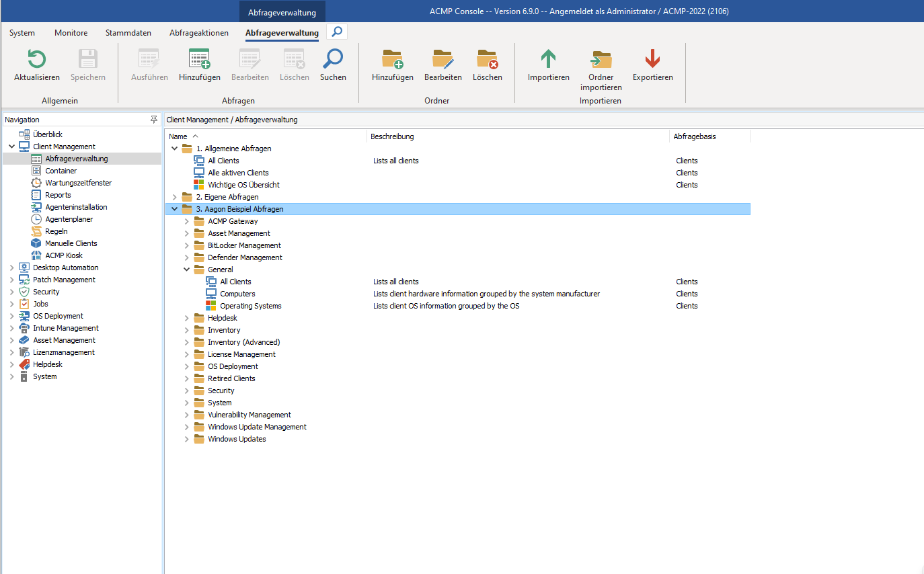This screenshot has height=574, width=924.
Task: Collapse Client Management in navigation tree
Action: click(x=11, y=147)
